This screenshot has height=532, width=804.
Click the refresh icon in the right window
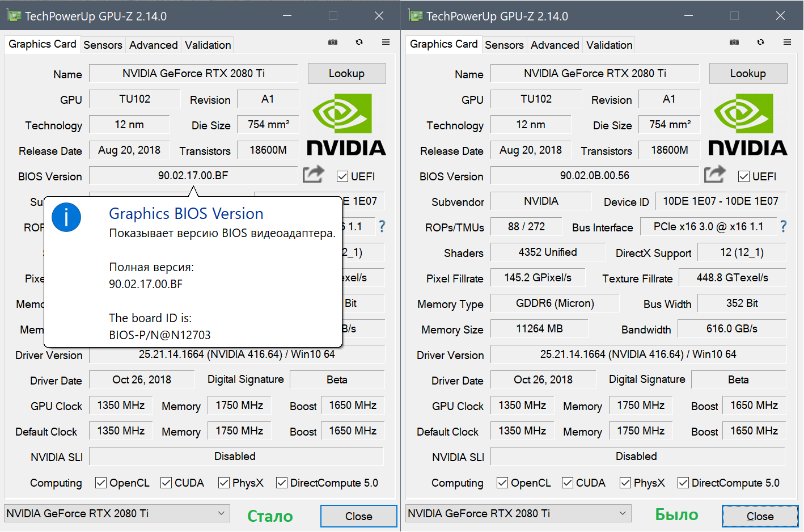pos(760,42)
